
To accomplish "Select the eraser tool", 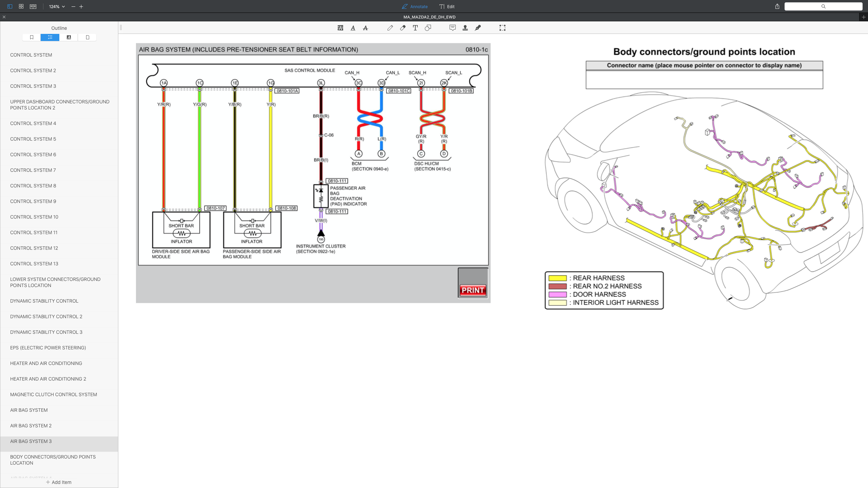I will pos(403,28).
